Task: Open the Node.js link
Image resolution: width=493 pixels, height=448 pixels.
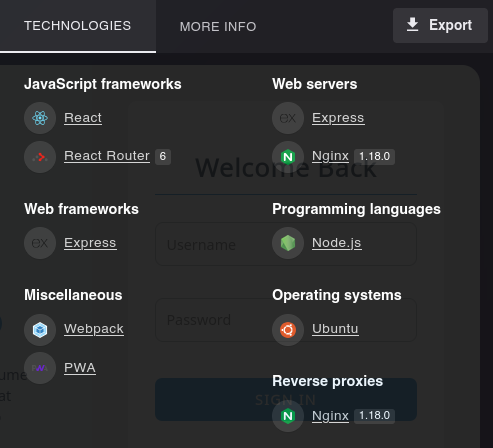Action: [337, 243]
